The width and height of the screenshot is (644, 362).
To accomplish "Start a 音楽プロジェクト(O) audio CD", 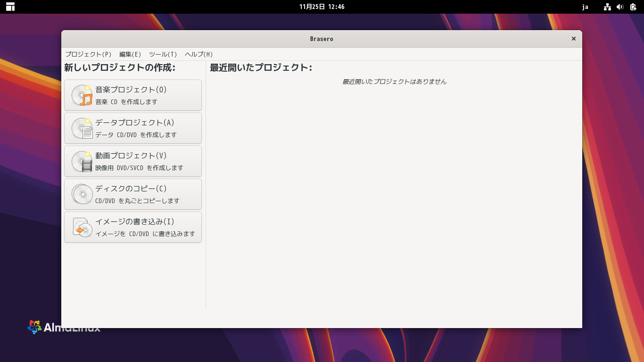I will [x=133, y=95].
